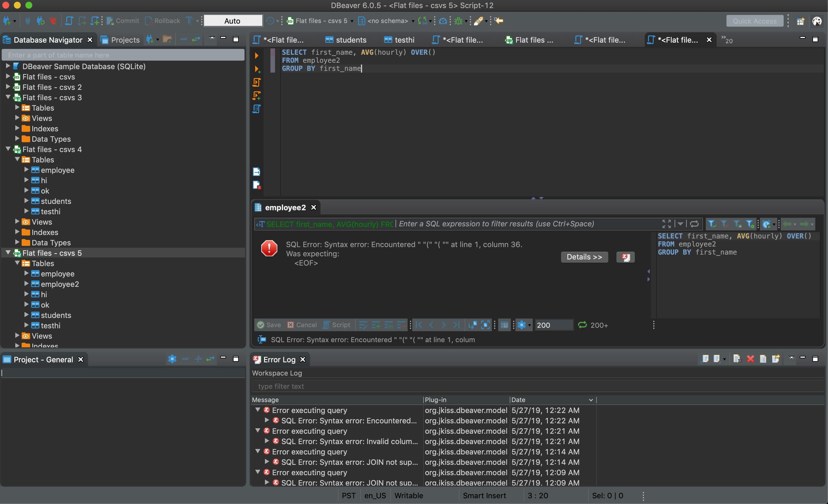Click the error log icon next to Details
The width and height of the screenshot is (828, 504).
(625, 257)
